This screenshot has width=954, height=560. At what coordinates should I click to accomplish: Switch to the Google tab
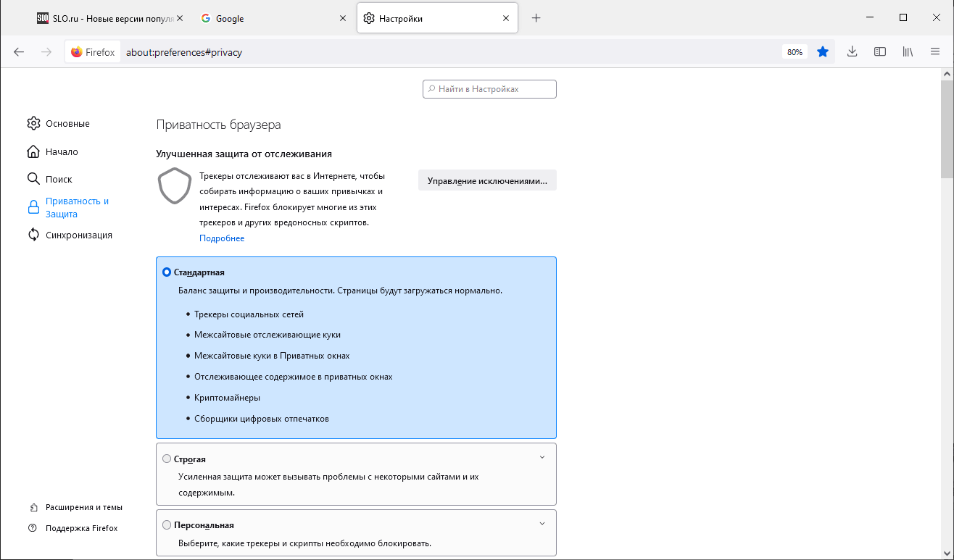pos(273,19)
